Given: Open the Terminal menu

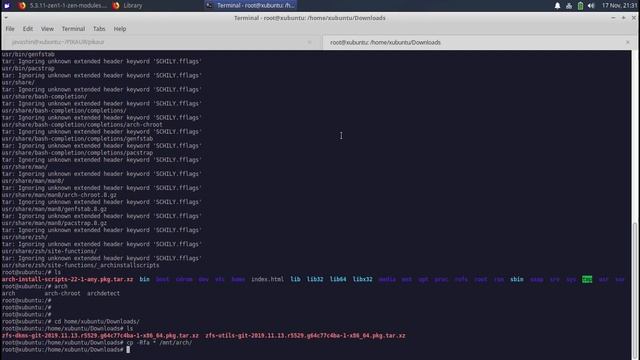Looking at the screenshot, I should click(x=73, y=29).
